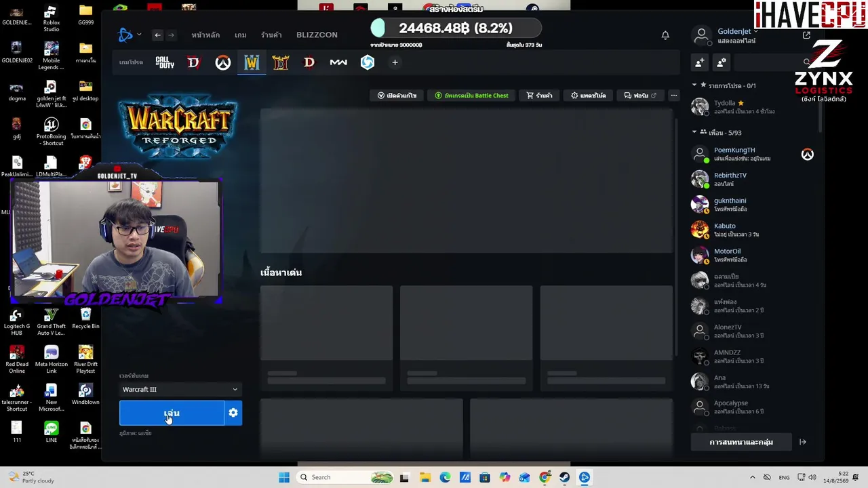Open the Battle.net logo menu

click(x=125, y=35)
